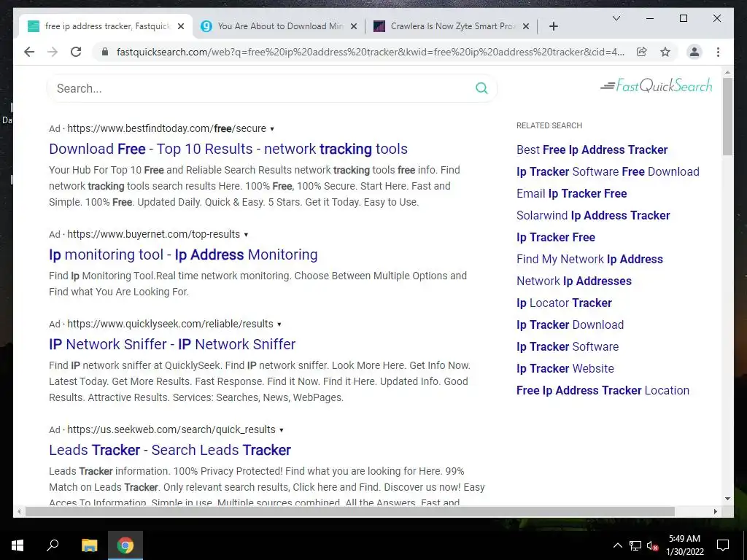Click related search 'Best Free Ip Address Tracker'
The image size is (747, 560).
[592, 149]
